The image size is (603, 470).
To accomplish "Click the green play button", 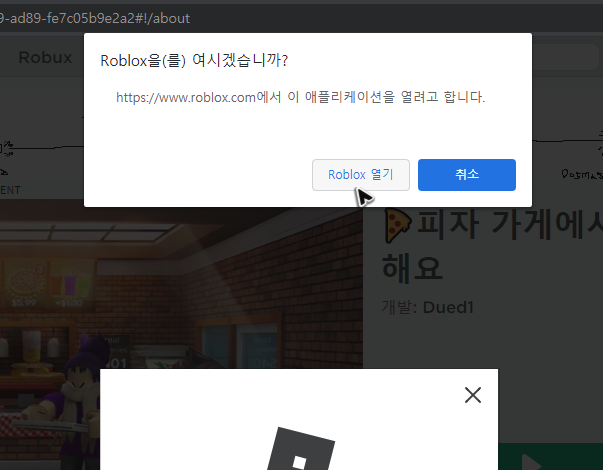I will (x=550, y=457).
